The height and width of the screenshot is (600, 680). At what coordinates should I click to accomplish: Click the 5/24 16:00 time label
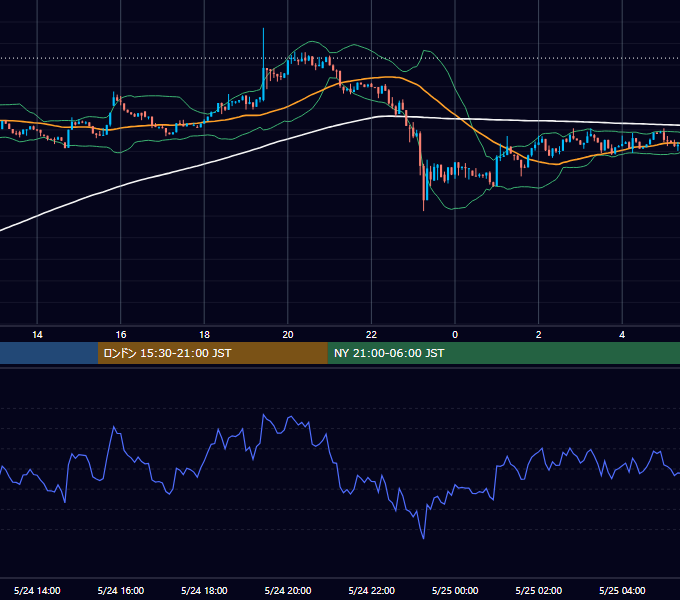point(121,590)
